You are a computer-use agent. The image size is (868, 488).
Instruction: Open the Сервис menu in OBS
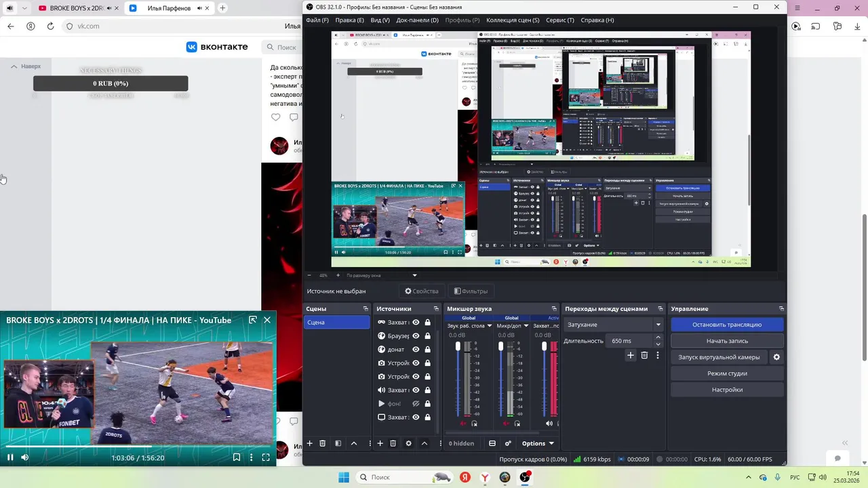click(559, 20)
